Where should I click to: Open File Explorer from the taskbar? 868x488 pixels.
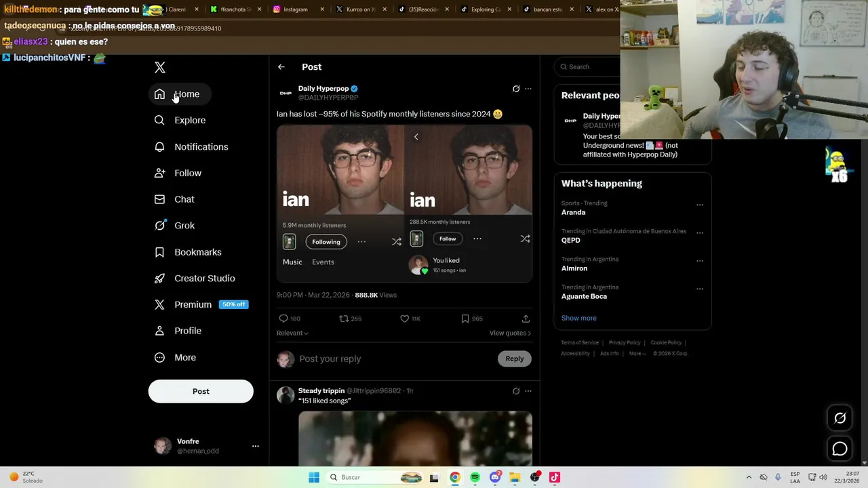tap(515, 477)
